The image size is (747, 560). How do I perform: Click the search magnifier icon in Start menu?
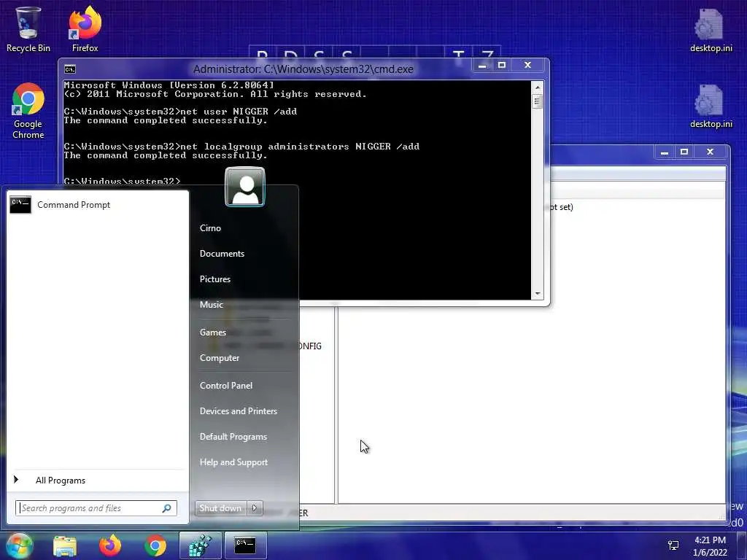pos(167,508)
